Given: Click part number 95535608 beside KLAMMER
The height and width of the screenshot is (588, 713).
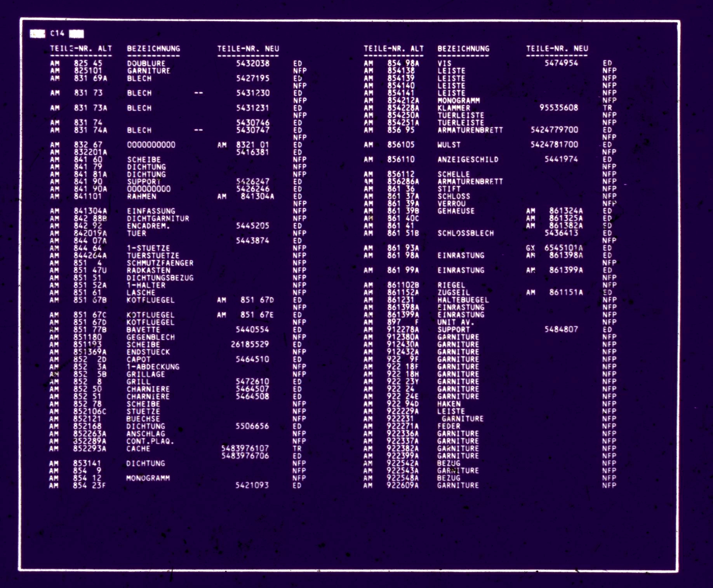Looking at the screenshot, I should click(558, 108).
